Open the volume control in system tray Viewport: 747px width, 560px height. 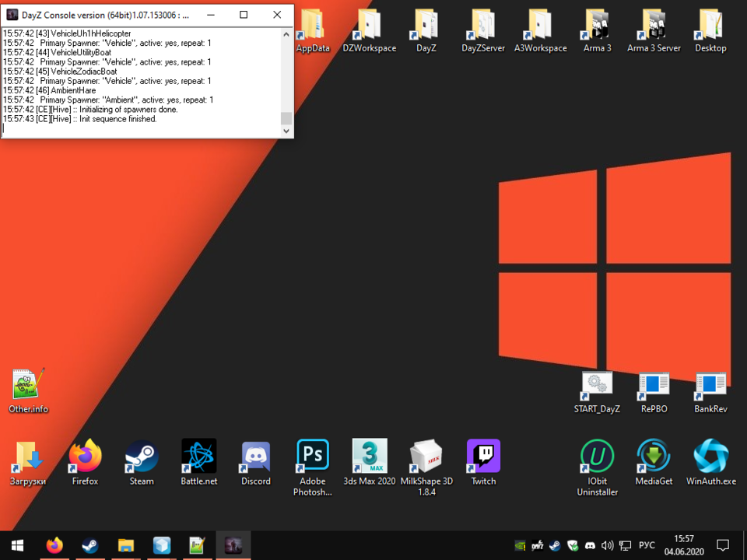tap(608, 546)
